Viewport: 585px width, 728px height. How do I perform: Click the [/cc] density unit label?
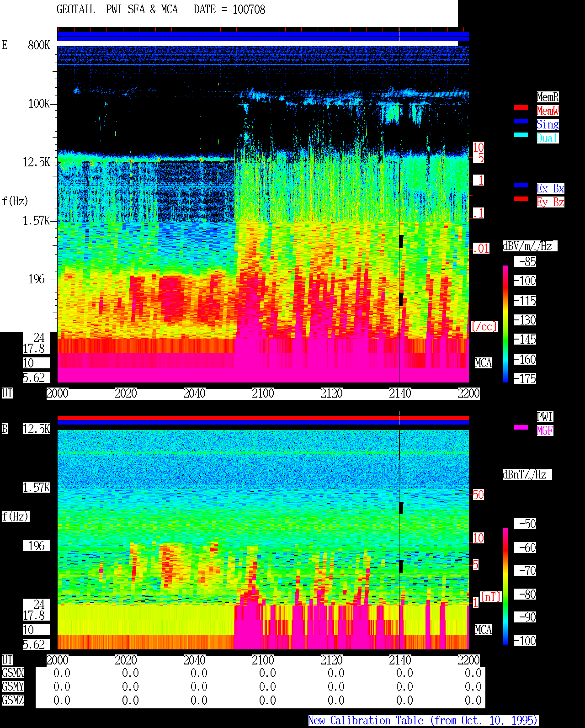tap(484, 327)
